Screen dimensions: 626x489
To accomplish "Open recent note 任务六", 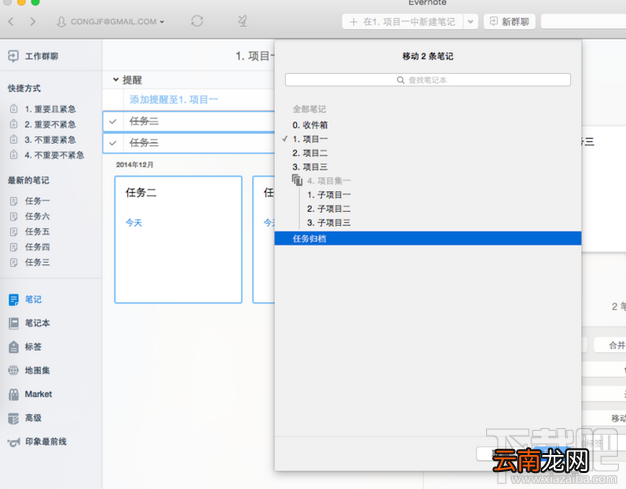I will point(30,216).
